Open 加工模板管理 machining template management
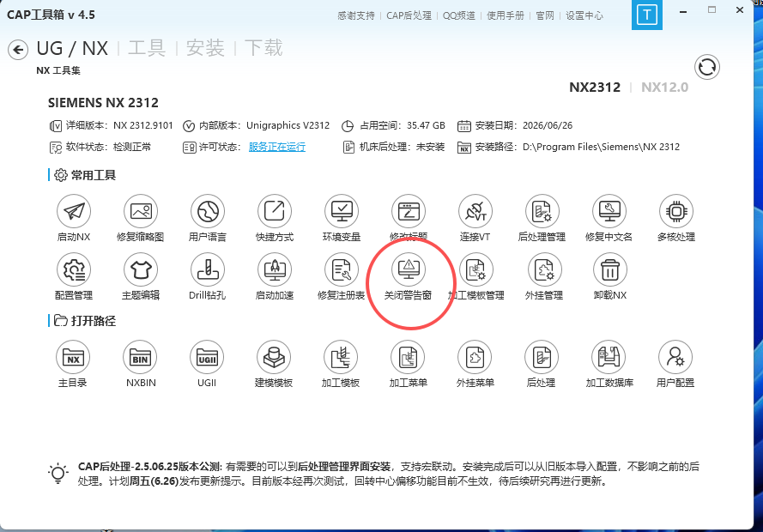 (x=475, y=270)
